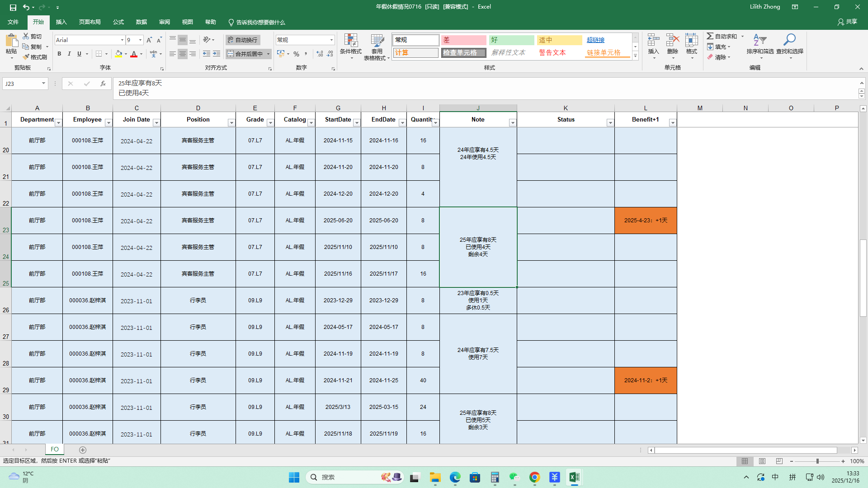Switch to Page Layout view
Viewport: 868px width, 488px height.
(x=762, y=461)
